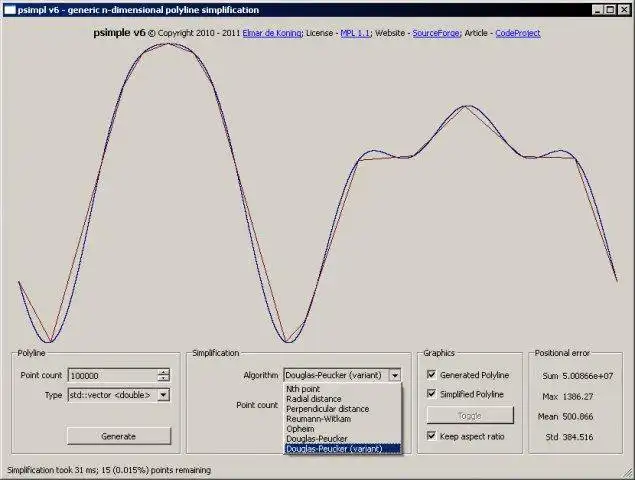Toggle the Generated Polyline checkbox

coord(432,375)
